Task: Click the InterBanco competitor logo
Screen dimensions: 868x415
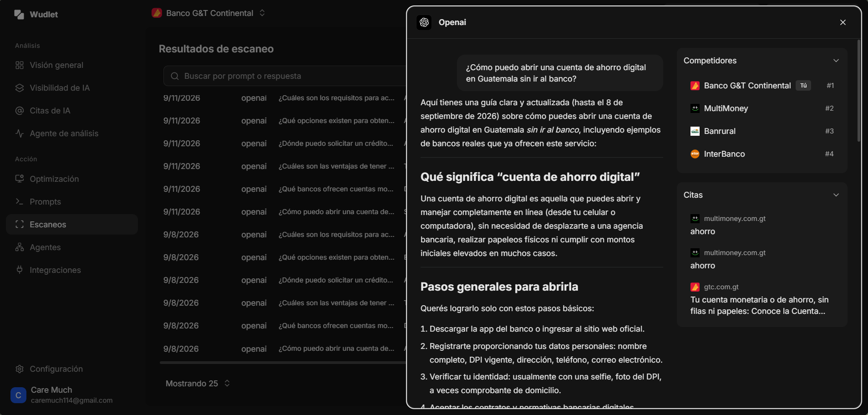Action: click(x=695, y=154)
